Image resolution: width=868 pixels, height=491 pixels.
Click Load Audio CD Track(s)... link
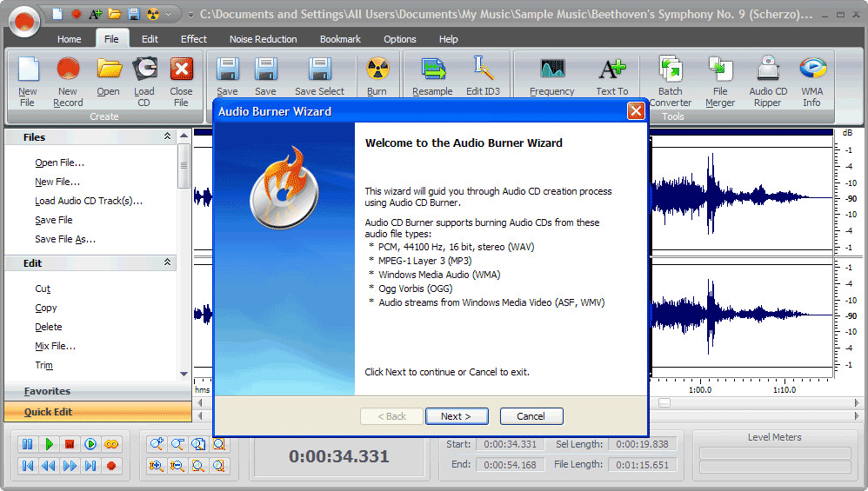(89, 201)
